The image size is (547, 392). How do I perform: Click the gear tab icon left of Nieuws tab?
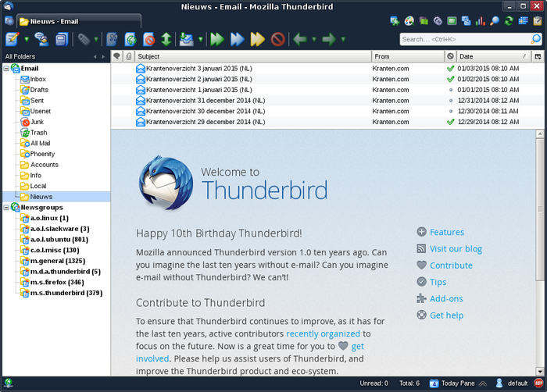(9, 21)
